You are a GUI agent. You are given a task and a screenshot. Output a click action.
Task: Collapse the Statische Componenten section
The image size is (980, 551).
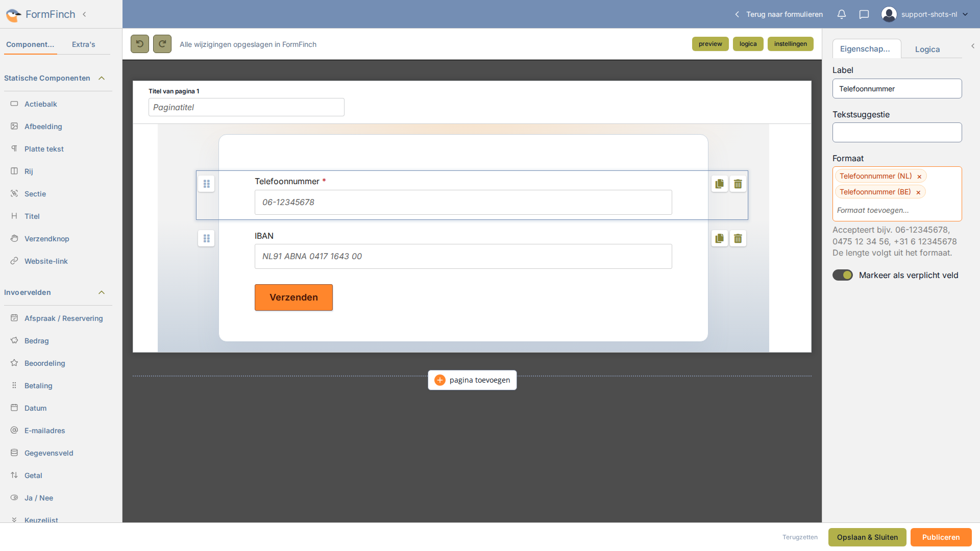point(102,78)
